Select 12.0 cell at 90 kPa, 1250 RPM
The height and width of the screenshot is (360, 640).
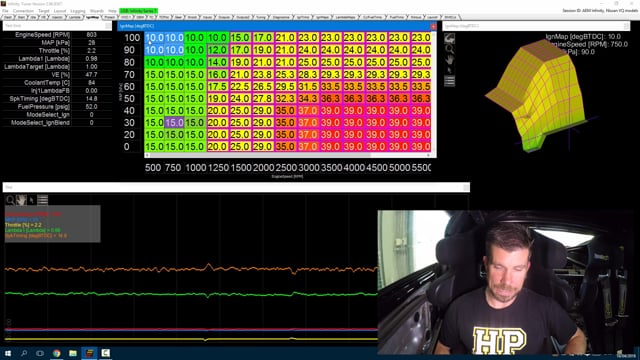[218, 50]
